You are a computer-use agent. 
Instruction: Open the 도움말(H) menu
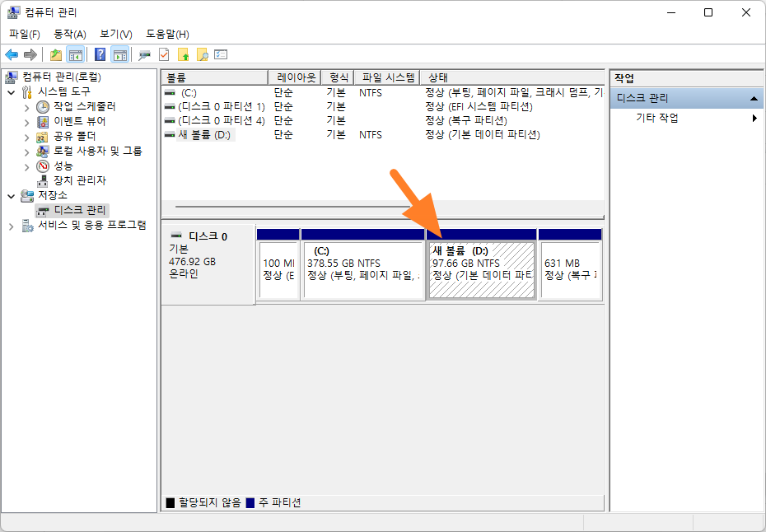click(x=167, y=35)
